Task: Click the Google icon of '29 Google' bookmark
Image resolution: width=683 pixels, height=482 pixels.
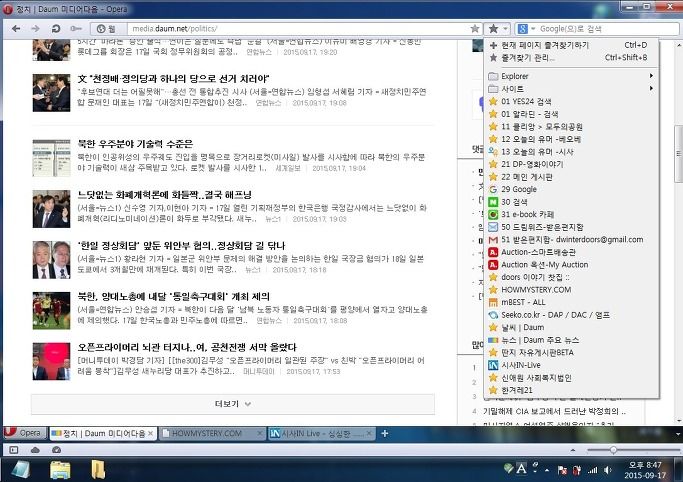Action: coord(493,189)
